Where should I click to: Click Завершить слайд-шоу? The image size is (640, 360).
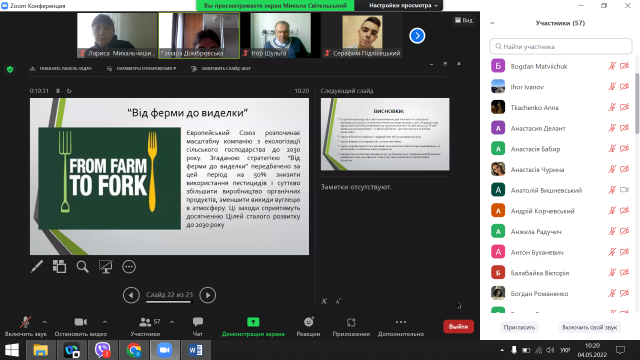click(221, 69)
